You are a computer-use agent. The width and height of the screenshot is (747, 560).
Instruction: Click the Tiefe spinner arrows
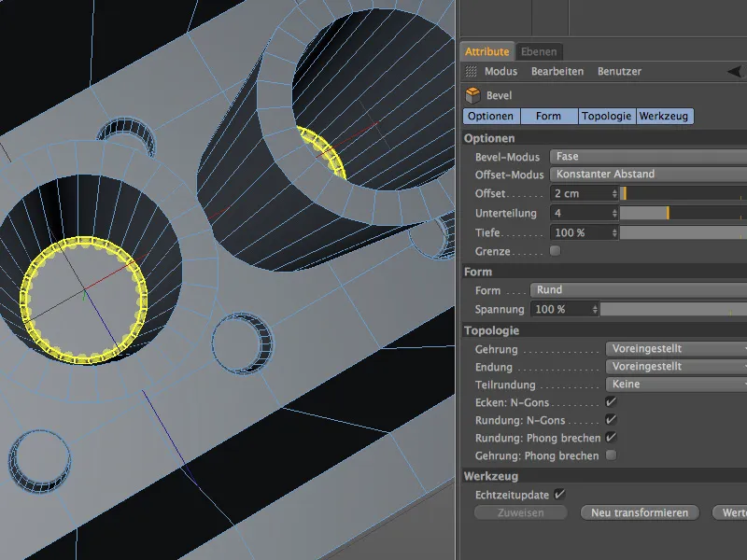click(x=614, y=232)
